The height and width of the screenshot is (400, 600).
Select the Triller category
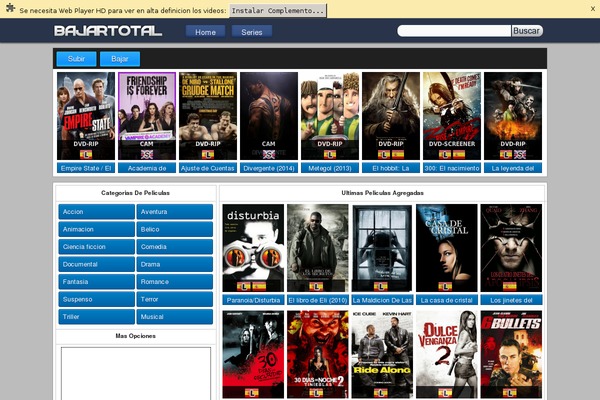coord(96,317)
